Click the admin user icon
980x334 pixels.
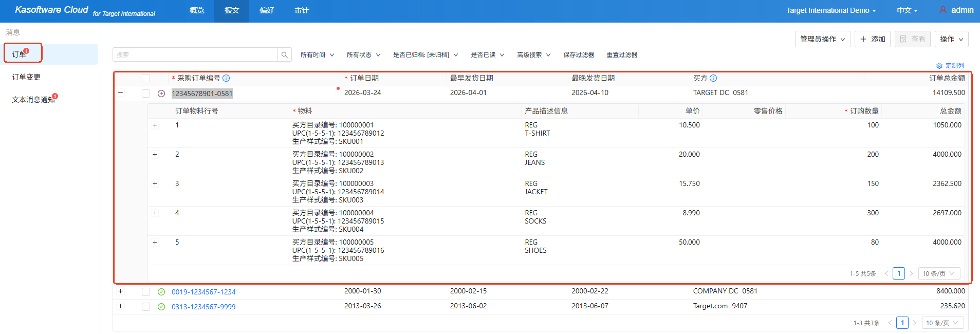pos(943,10)
